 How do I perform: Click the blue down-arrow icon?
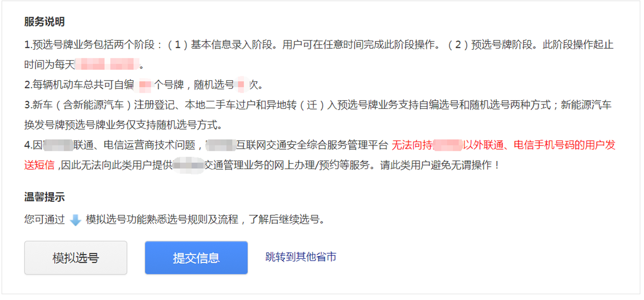pos(75,220)
